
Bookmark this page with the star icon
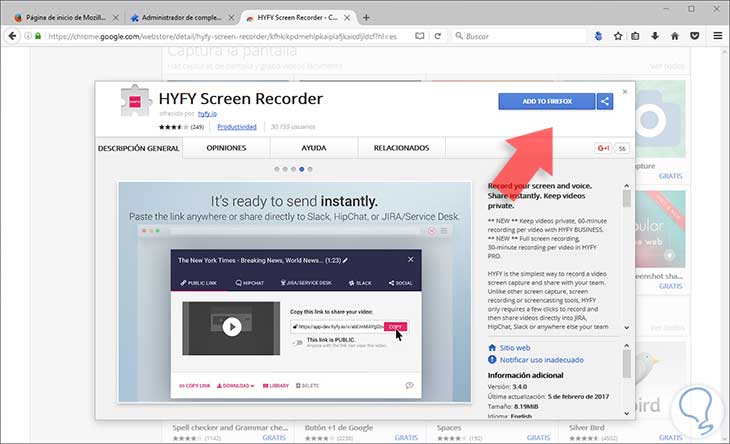(618, 36)
